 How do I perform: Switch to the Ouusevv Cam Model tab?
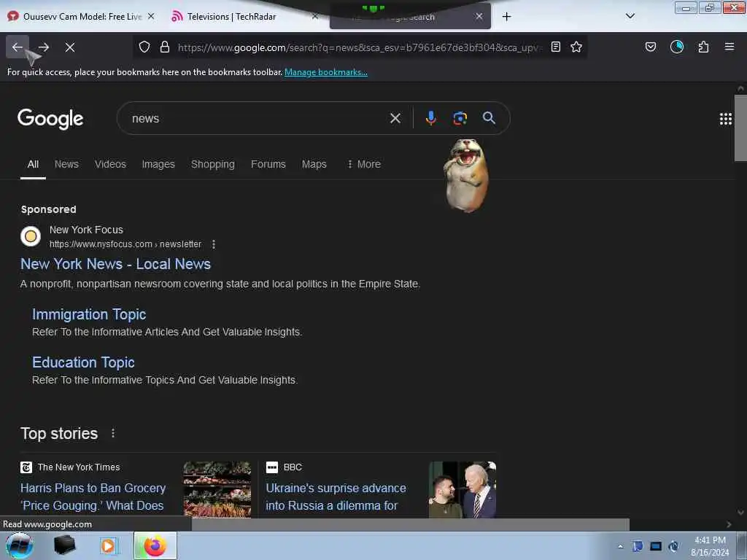82,16
